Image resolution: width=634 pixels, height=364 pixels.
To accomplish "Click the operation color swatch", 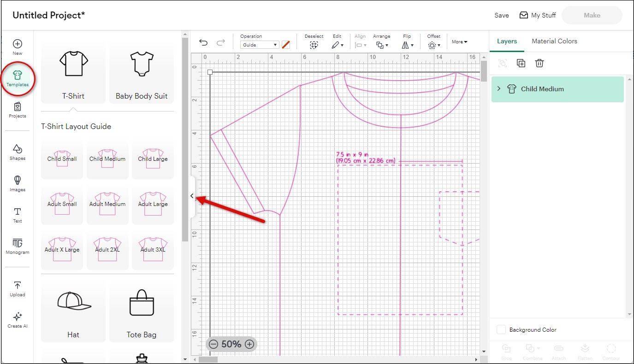I will 286,45.
